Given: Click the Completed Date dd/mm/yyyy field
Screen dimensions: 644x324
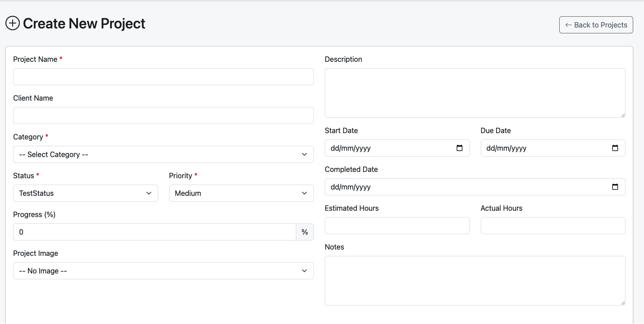Looking at the screenshot, I should [x=475, y=187].
